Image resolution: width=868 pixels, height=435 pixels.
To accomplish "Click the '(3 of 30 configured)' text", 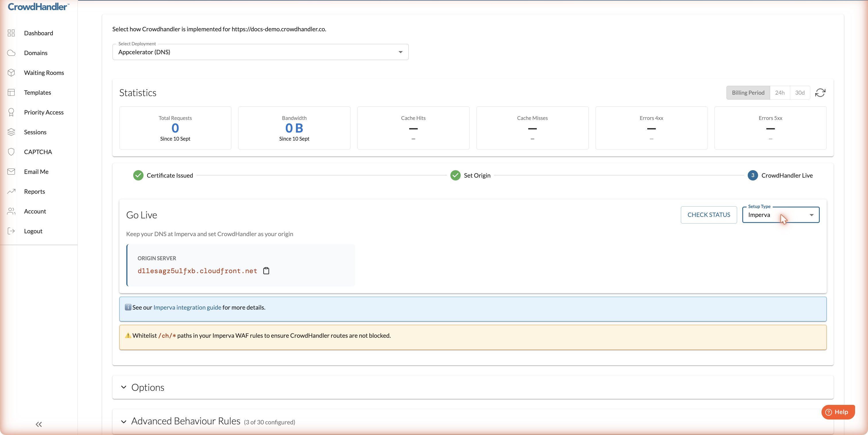I will (270, 422).
